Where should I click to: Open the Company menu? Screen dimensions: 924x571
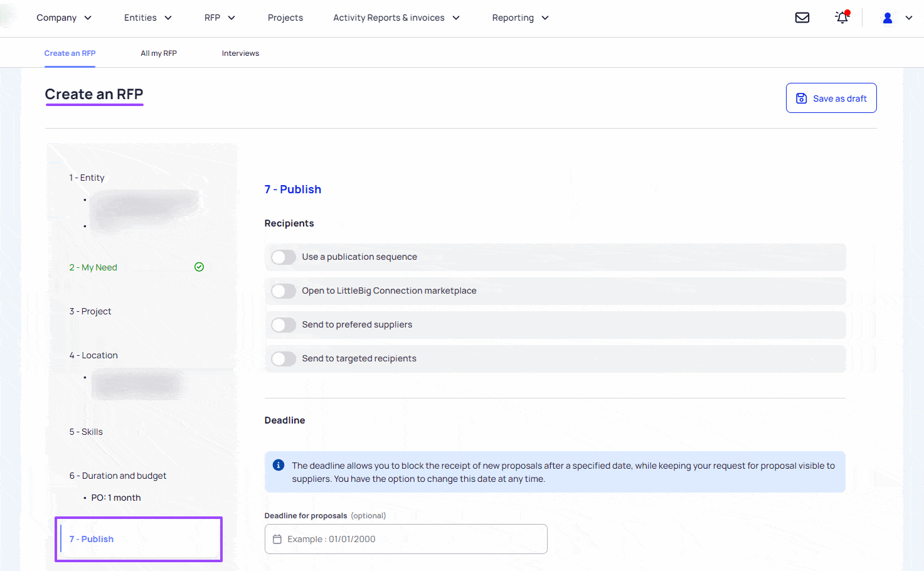point(56,18)
